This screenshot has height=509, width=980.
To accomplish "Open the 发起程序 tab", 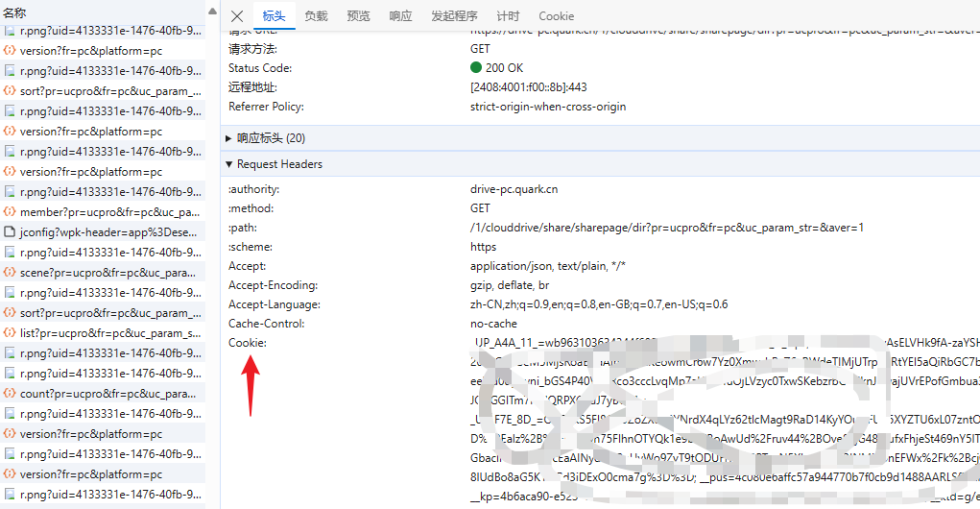I will click(x=454, y=16).
